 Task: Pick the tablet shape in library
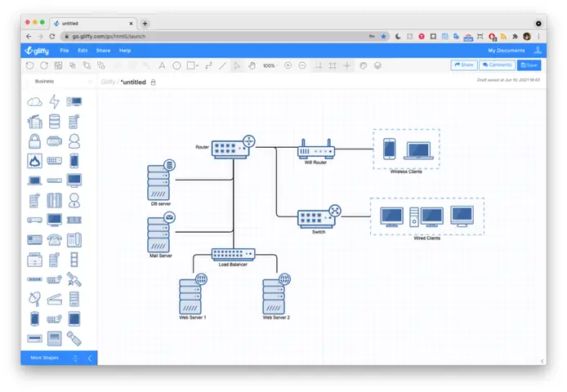(74, 318)
